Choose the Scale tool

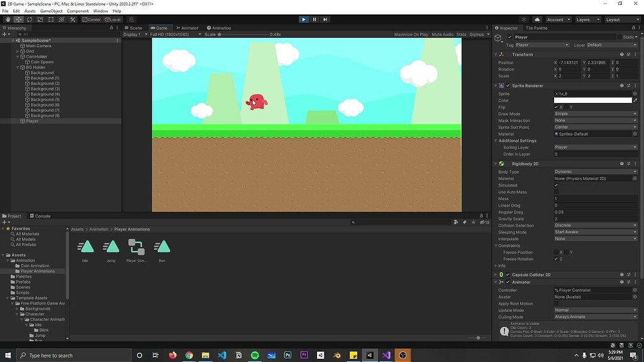point(39,19)
